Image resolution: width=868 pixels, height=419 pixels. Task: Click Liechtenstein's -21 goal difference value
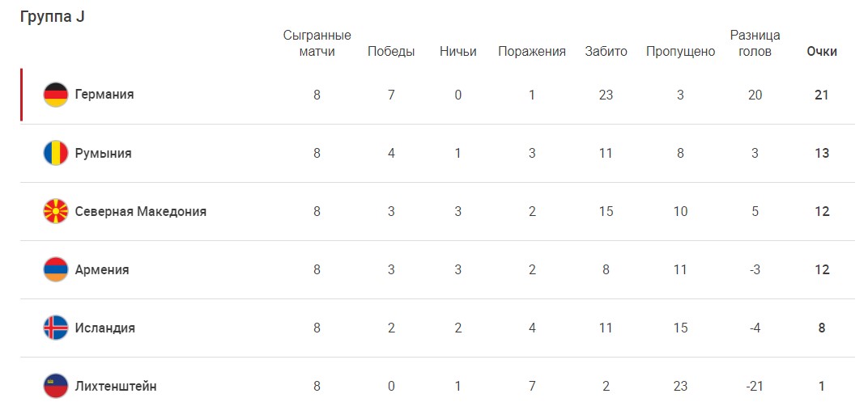755,387
